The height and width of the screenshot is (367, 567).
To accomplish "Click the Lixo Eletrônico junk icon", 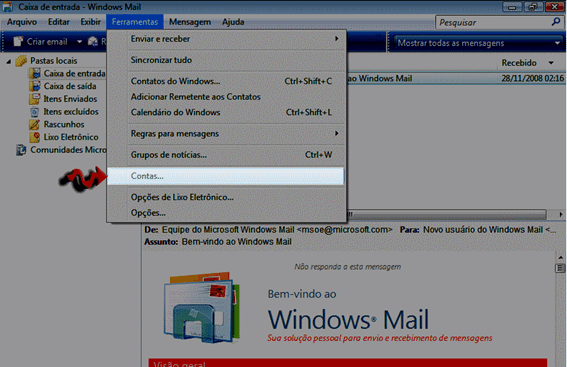I will click(x=35, y=137).
